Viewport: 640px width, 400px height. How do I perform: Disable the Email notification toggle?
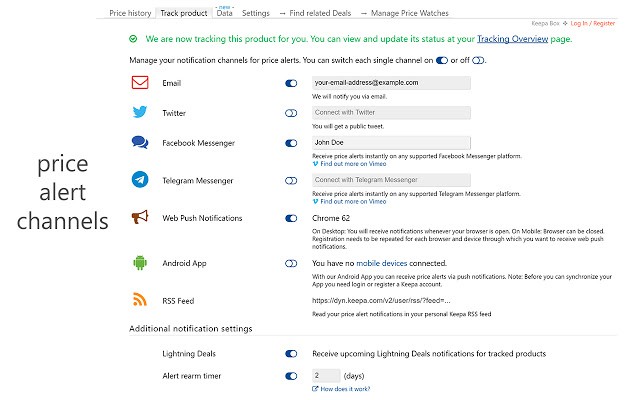click(x=291, y=83)
